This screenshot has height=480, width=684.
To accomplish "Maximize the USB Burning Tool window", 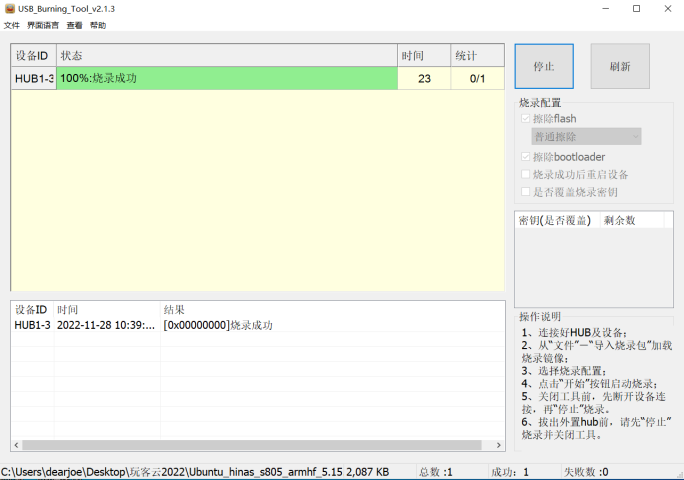I will 636,9.
